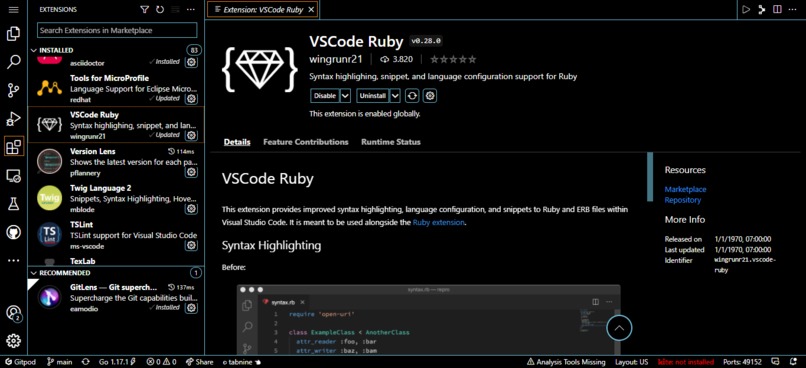Focus the Search Extensions in Marketplace field

tap(117, 30)
